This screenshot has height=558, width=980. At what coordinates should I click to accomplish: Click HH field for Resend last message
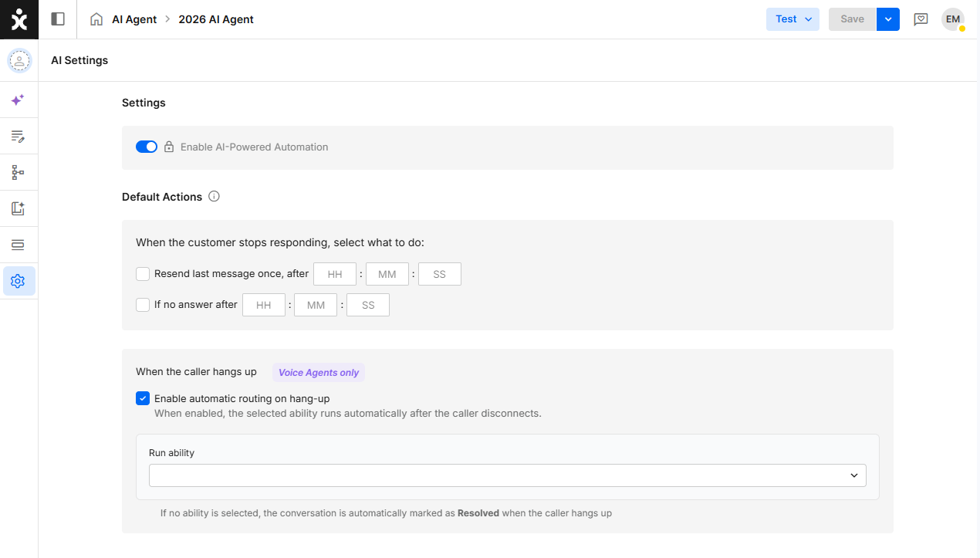[335, 274]
